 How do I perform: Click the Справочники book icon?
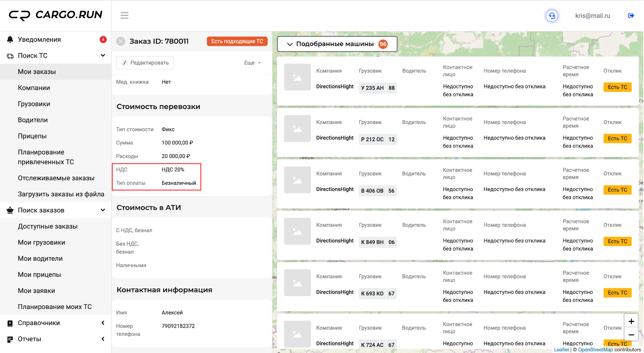point(10,323)
